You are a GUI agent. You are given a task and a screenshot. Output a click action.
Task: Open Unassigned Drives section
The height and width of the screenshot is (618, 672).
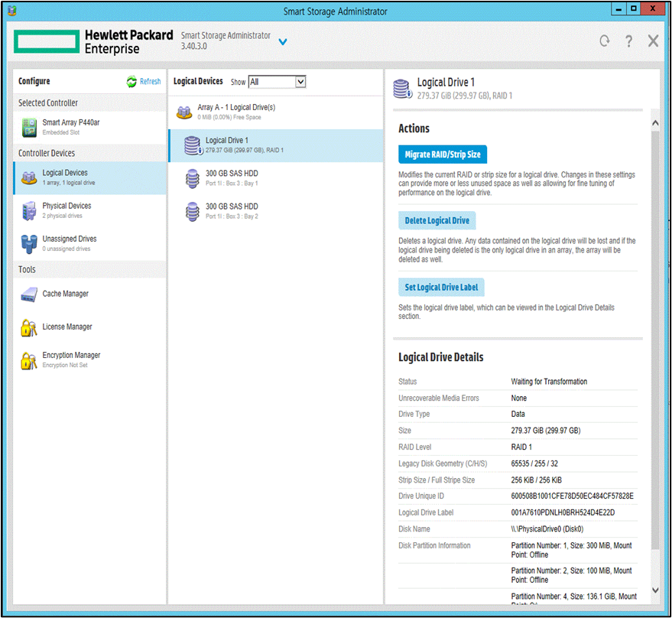click(89, 243)
